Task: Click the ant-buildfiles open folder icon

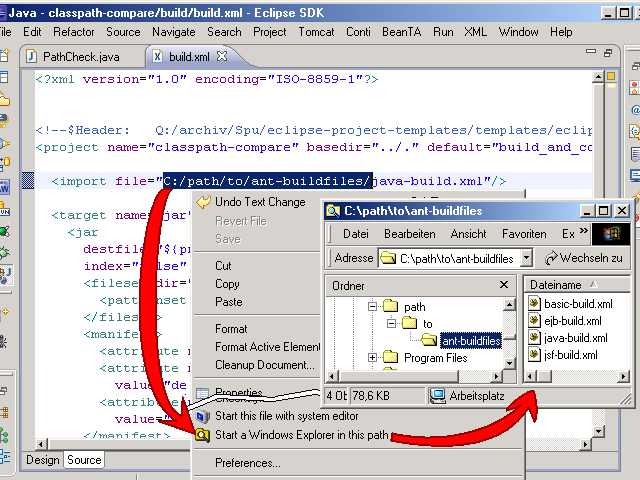Action: pos(429,340)
